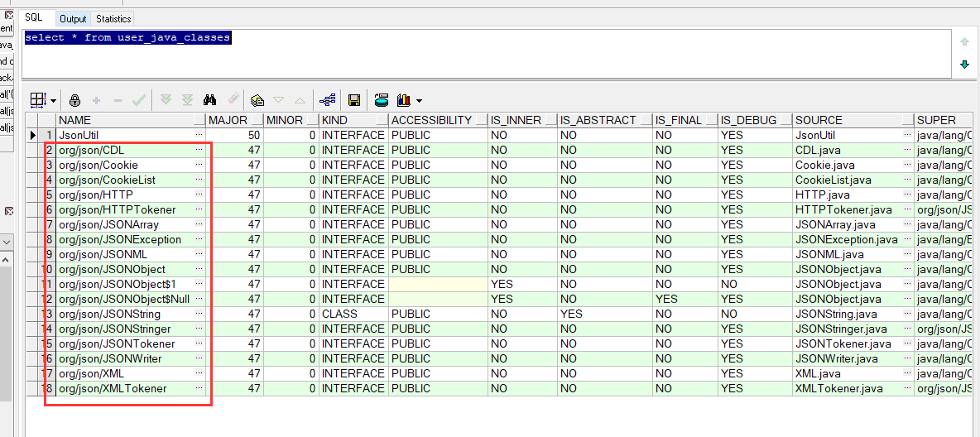Viewport: 980px width, 437px height.
Task: Select the row number 5 indicator
Action: [47, 194]
